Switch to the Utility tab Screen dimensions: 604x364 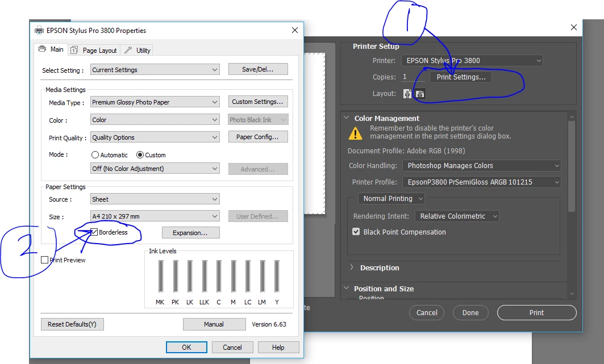(x=138, y=51)
